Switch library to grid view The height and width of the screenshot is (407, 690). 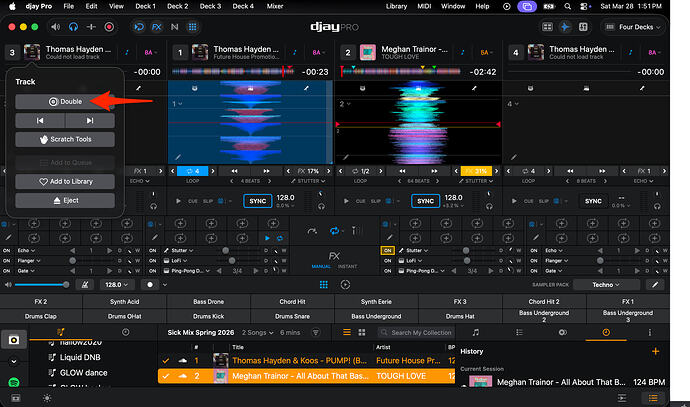tap(362, 333)
